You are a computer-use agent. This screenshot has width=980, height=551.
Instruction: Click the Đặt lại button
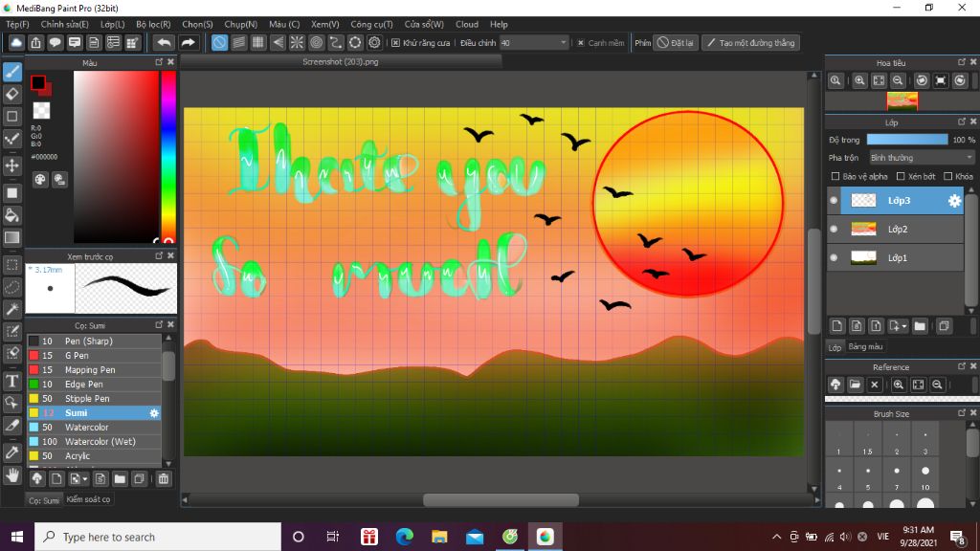676,42
